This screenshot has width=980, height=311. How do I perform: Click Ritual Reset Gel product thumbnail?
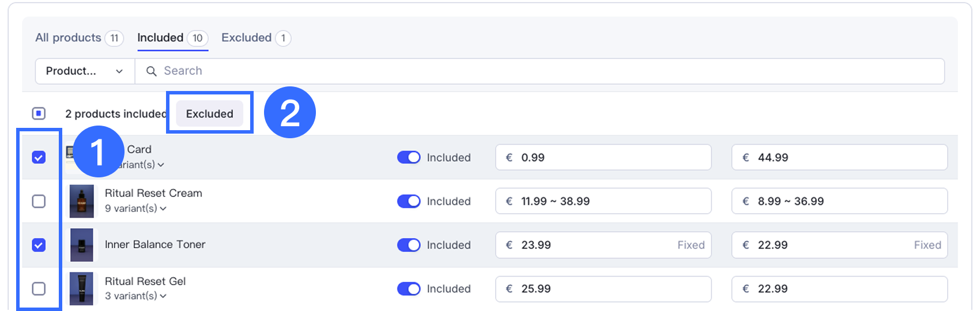point(81,289)
